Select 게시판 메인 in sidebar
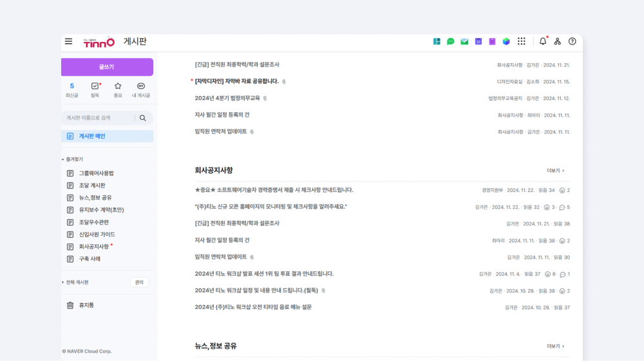644x361 pixels. [x=107, y=136]
